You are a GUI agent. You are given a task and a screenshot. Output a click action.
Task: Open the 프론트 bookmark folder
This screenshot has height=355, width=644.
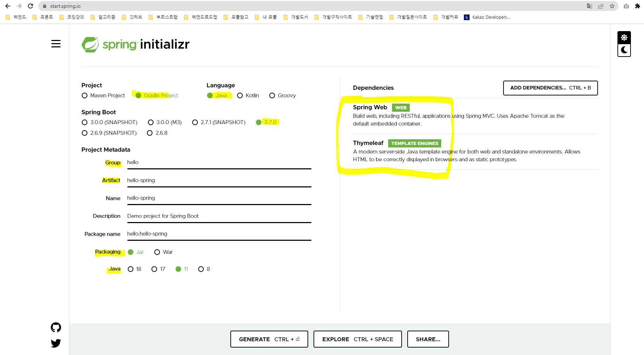coord(43,17)
